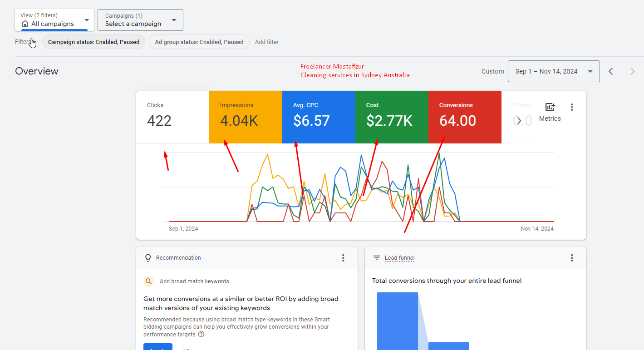Viewport: 644px width, 350px height.
Task: Expand the All campaigns view dropdown
Action: pyautogui.click(x=54, y=20)
